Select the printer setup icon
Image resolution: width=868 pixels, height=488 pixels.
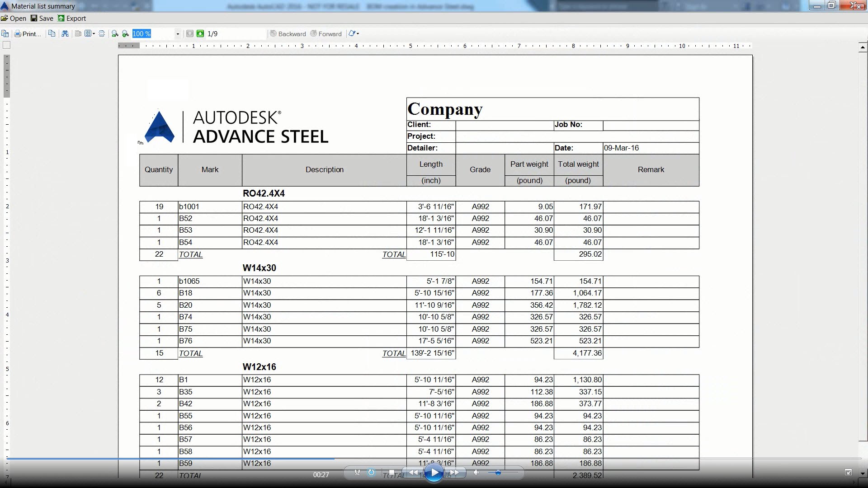102,33
